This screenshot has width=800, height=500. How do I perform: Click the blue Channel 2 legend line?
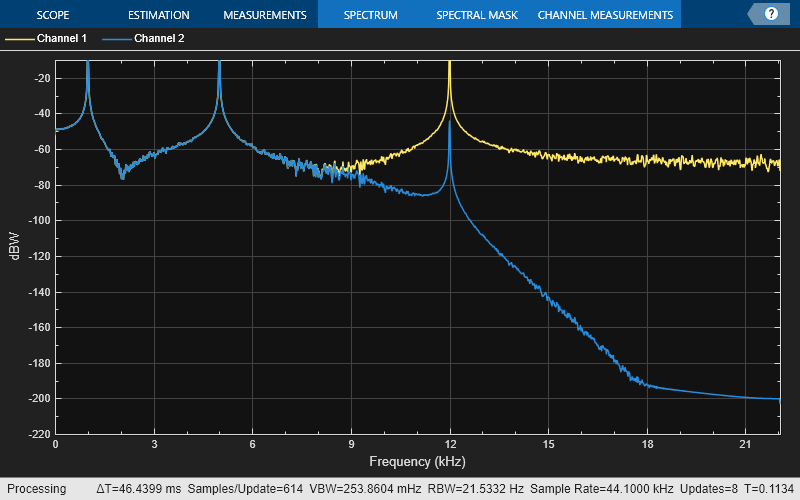coord(115,39)
